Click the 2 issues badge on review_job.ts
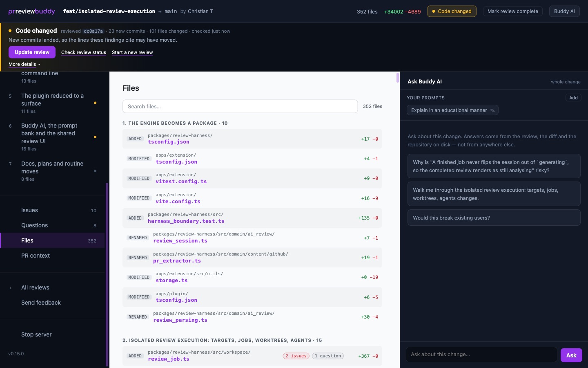The image size is (588, 368). pyautogui.click(x=296, y=356)
